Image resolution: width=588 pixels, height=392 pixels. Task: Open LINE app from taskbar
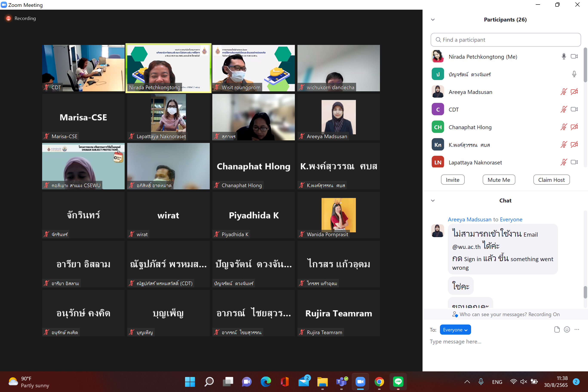(398, 381)
